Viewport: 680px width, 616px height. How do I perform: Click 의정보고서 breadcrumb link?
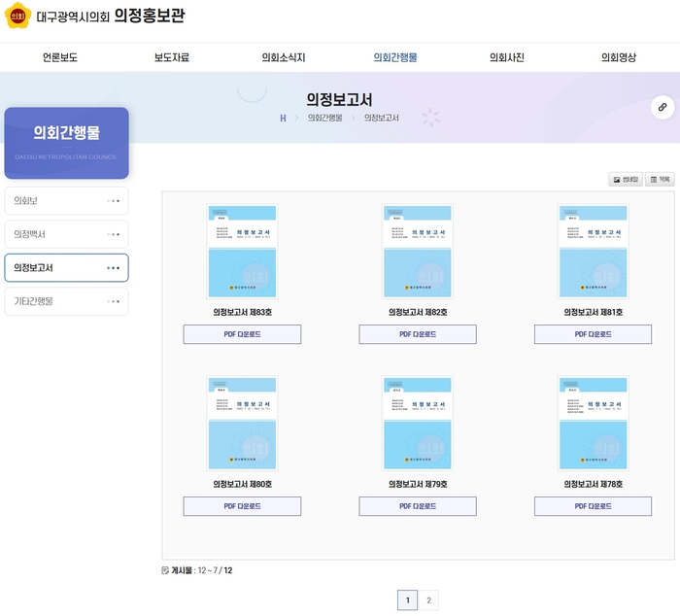(x=381, y=118)
